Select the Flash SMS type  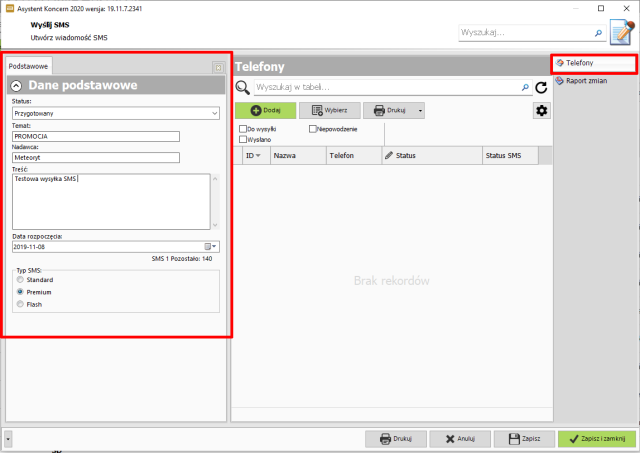tap(20, 304)
